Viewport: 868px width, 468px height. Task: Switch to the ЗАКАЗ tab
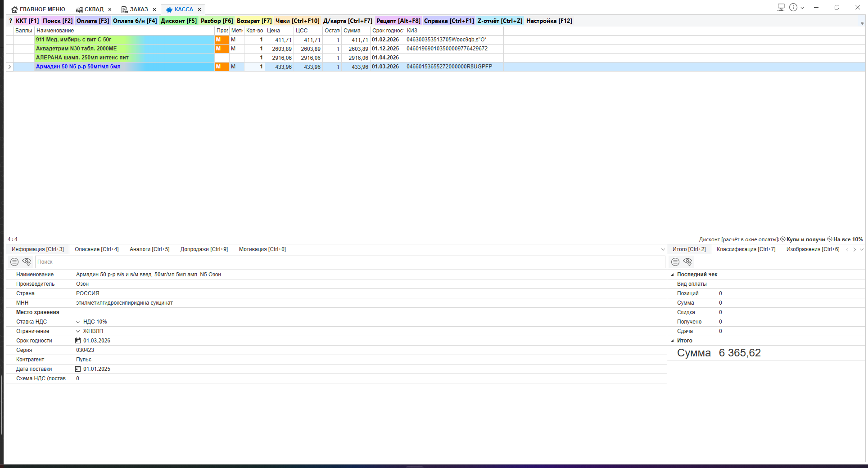(139, 9)
